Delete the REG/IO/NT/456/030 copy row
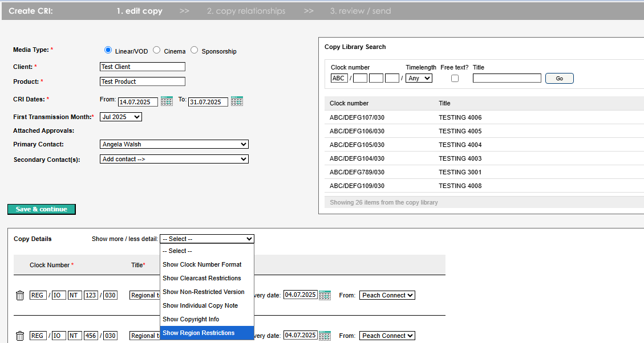Screen dimensions: 644x343 point(20,336)
